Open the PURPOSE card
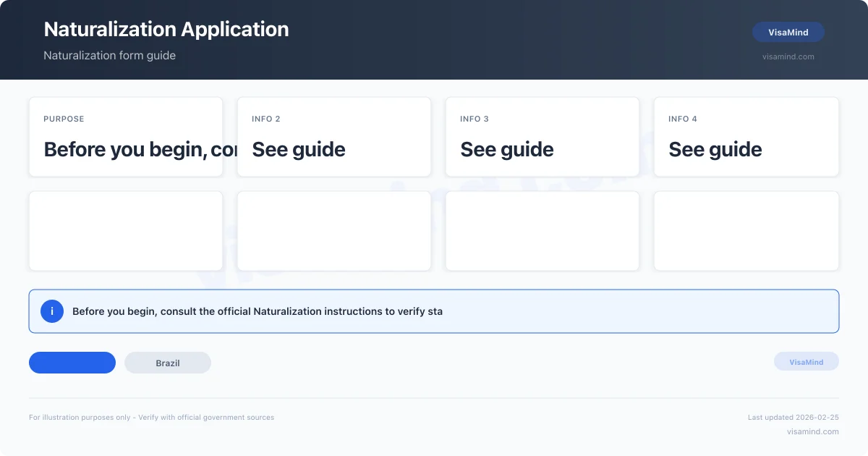Screen dimensions: 868x456 126,137
